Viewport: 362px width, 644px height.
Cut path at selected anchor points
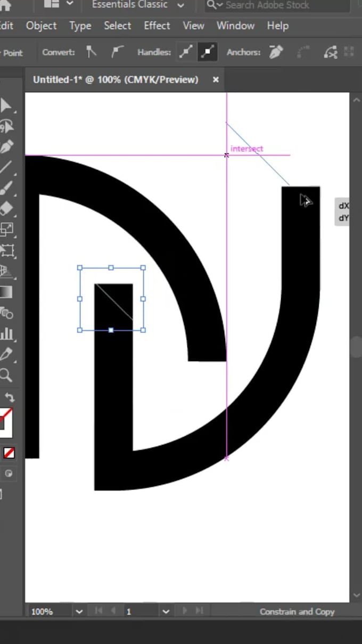(x=331, y=52)
